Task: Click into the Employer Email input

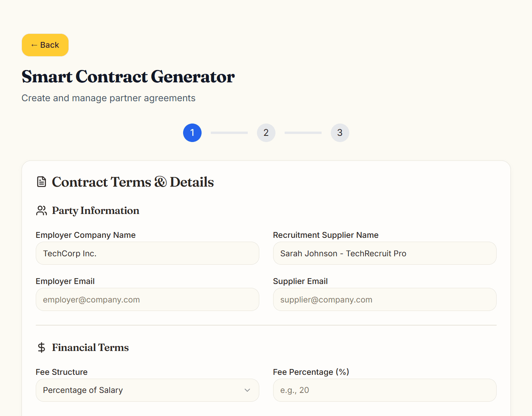Action: 147,299
